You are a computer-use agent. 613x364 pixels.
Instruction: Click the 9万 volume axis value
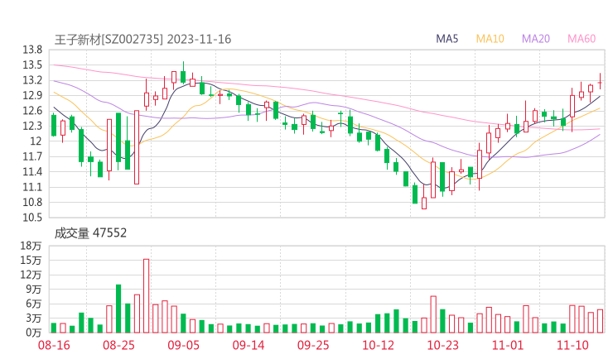click(x=34, y=289)
